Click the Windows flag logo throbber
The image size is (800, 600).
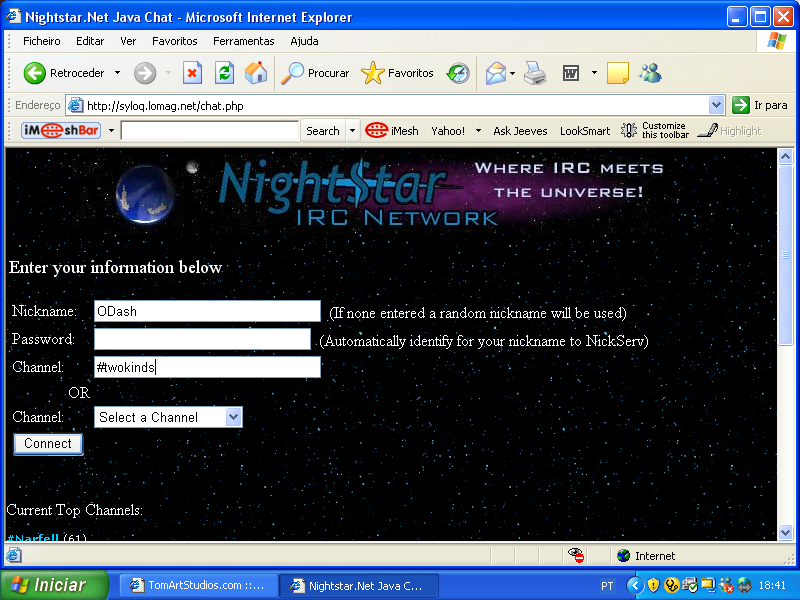[x=777, y=41]
